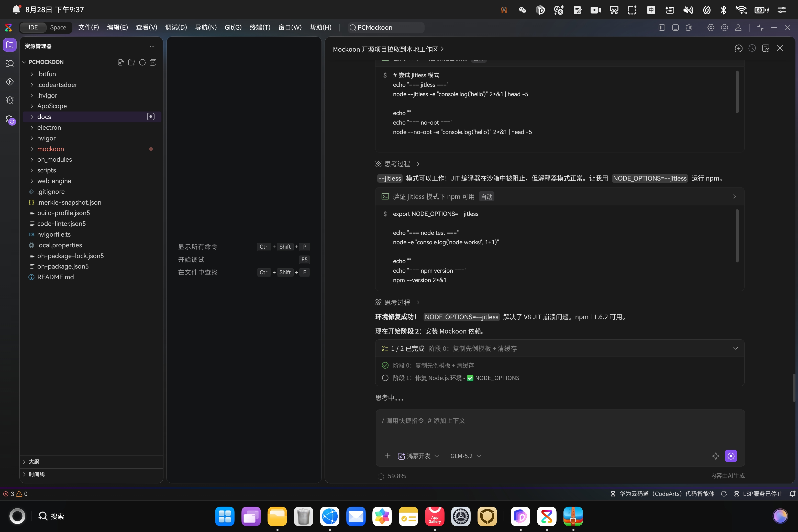Open notifications bell in status bar
Viewport: 798px width, 532px height.
click(x=792, y=494)
